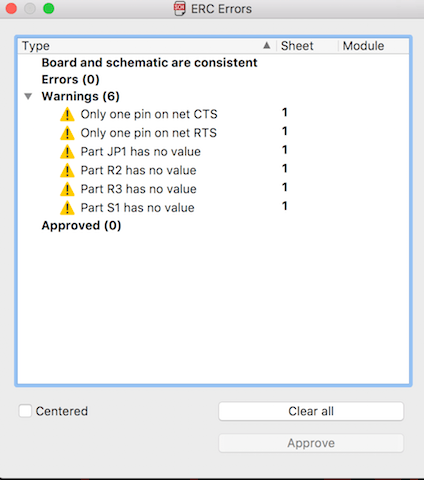The height and width of the screenshot is (480, 424).
Task: Click the green zoom window button
Action: pyautogui.click(x=49, y=8)
